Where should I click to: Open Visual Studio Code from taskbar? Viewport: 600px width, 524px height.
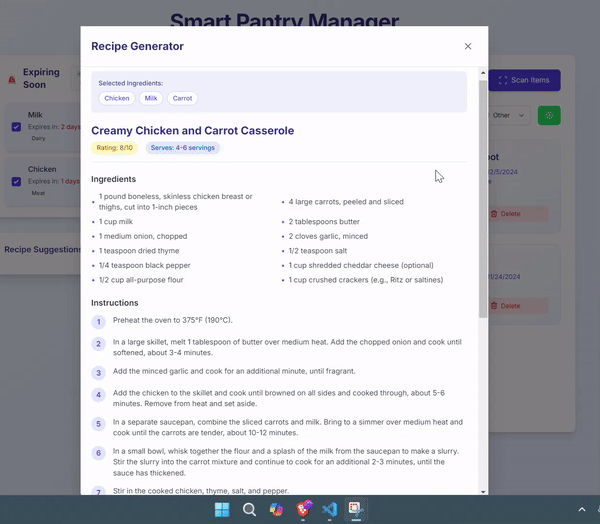[329, 509]
